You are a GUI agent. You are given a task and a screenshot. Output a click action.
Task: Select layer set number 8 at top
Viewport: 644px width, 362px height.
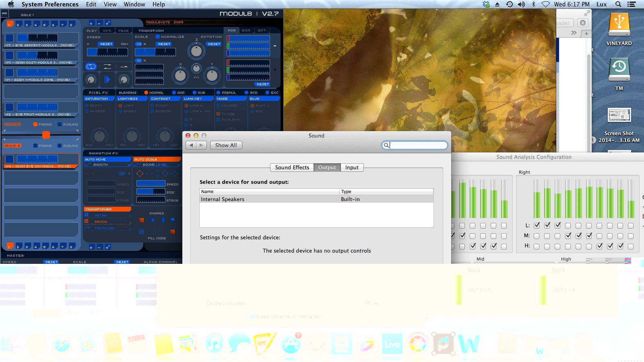(x=71, y=25)
